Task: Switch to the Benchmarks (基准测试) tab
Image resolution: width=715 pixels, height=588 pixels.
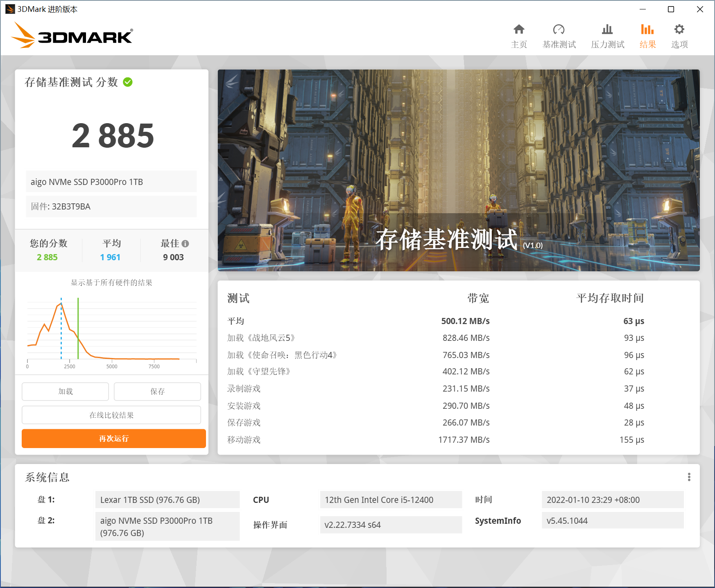Action: pos(559,36)
